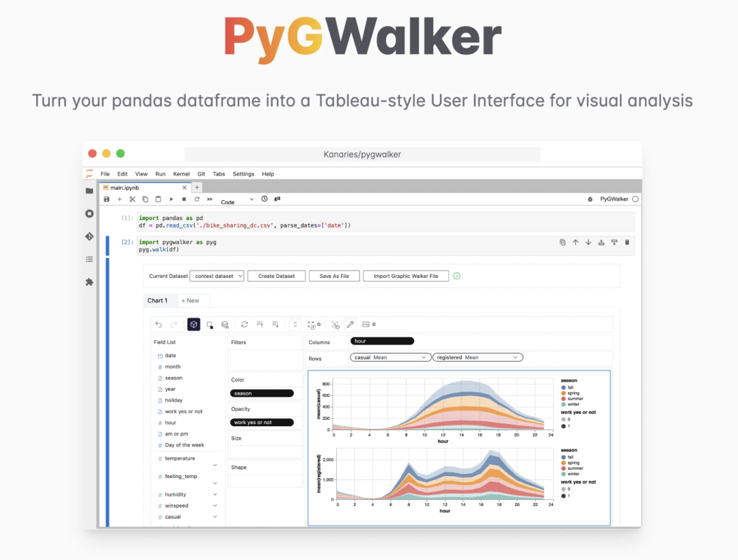Sort ascending with the chart toolbar icon
The width and height of the screenshot is (738, 560).
pos(260,324)
